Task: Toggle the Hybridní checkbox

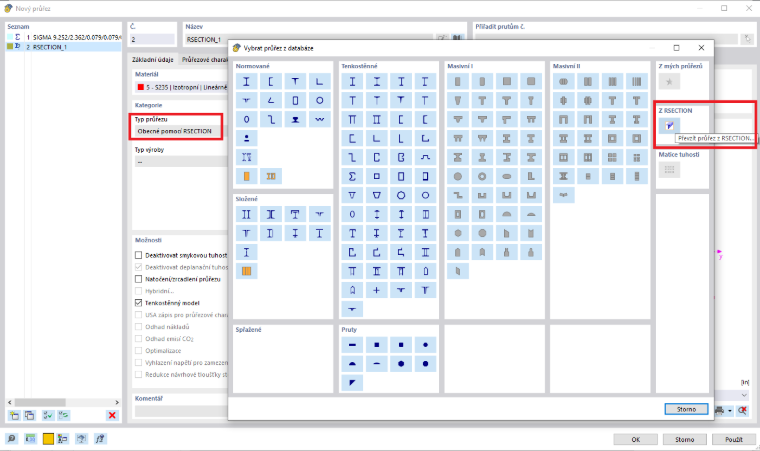Action: (x=139, y=291)
